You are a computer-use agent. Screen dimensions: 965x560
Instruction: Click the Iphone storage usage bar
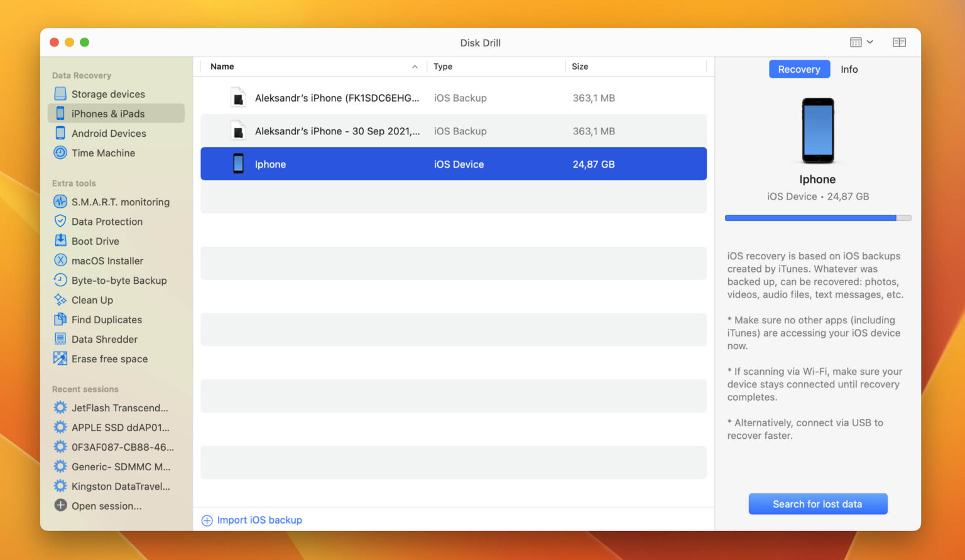(817, 218)
